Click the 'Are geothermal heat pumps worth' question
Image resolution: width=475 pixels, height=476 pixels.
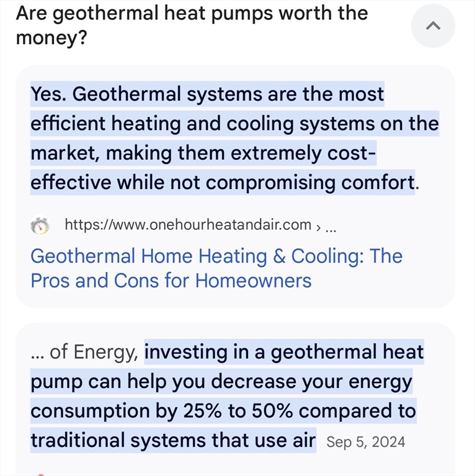click(x=192, y=13)
